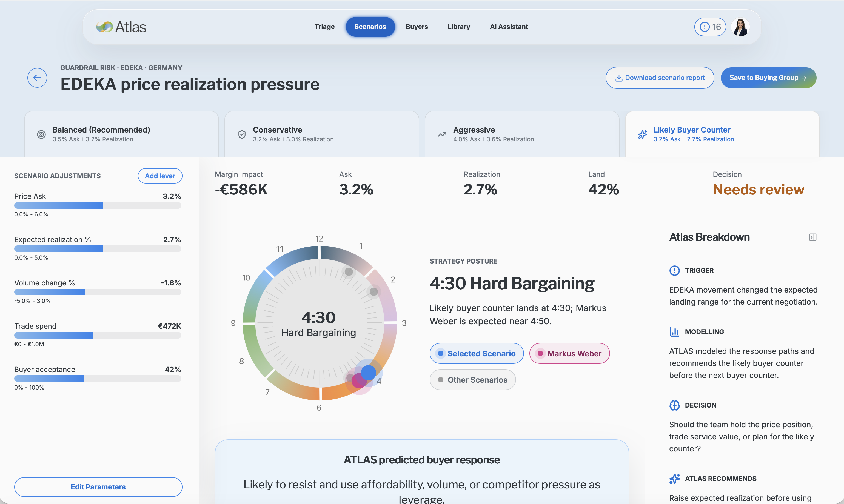Open the Library nav item
The width and height of the screenshot is (844, 504).
coord(459,27)
